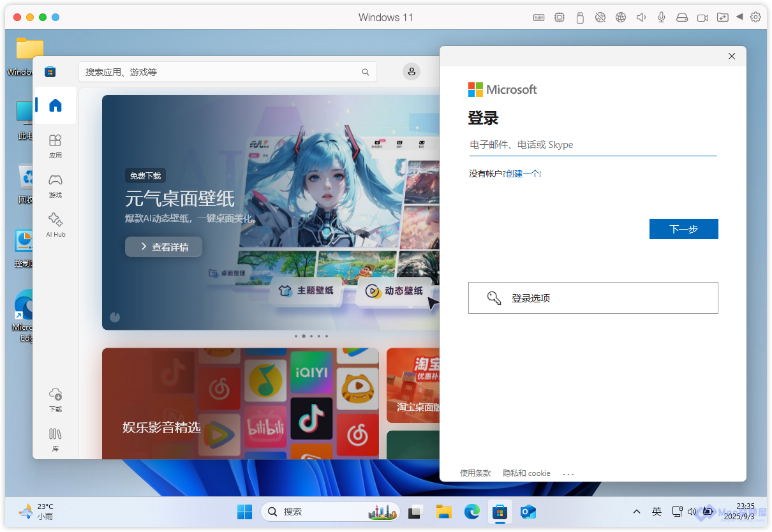The image size is (772, 532).
Task: Click the 创建一个 account link
Action: (x=523, y=174)
